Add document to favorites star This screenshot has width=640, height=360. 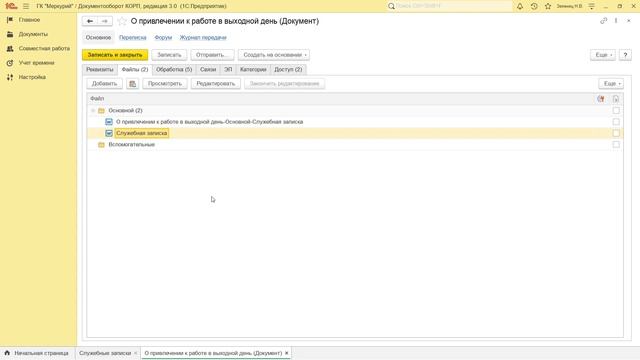click(122, 21)
